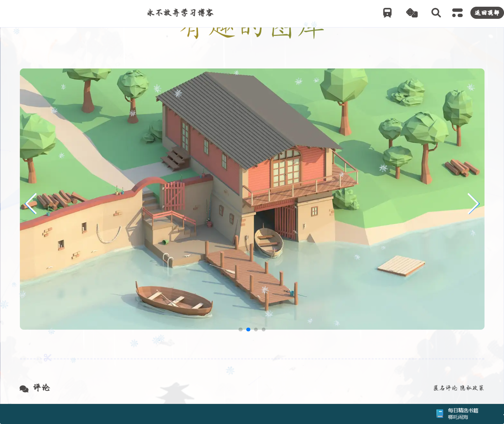Click the speech bubbles comments icon
Image resolution: width=504 pixels, height=424 pixels.
24,388
